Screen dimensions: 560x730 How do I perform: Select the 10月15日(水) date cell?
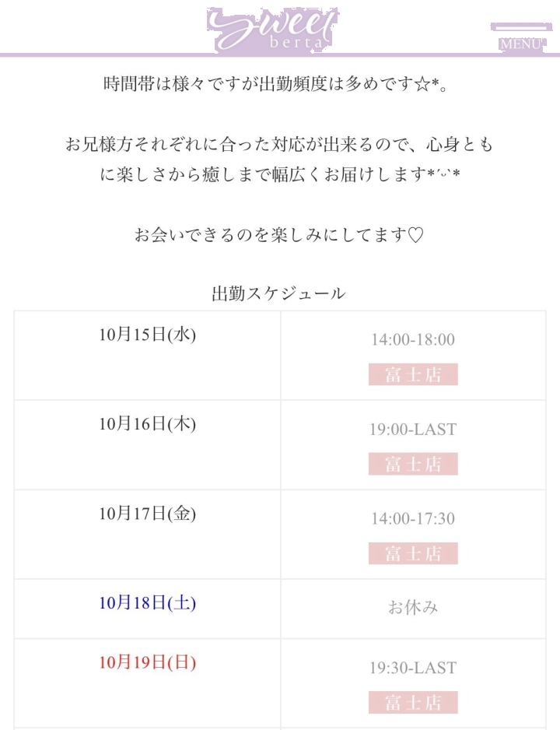coord(147,335)
